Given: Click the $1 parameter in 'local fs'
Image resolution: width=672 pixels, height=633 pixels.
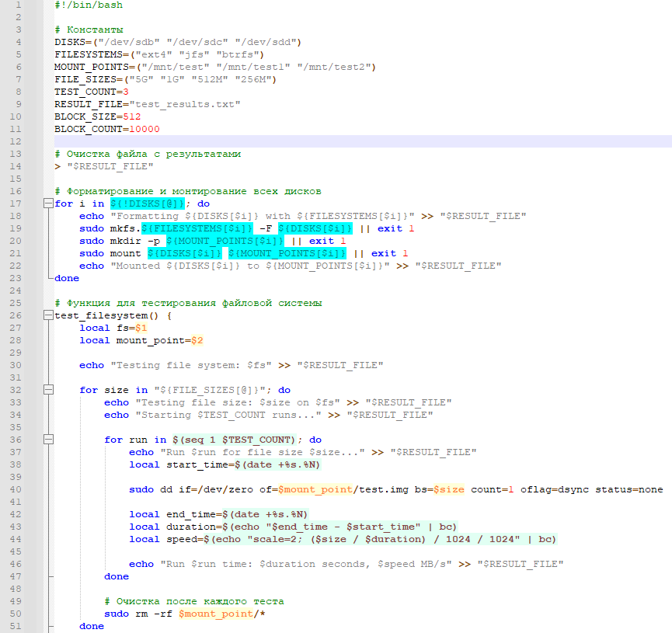Looking at the screenshot, I should pyautogui.click(x=141, y=328).
